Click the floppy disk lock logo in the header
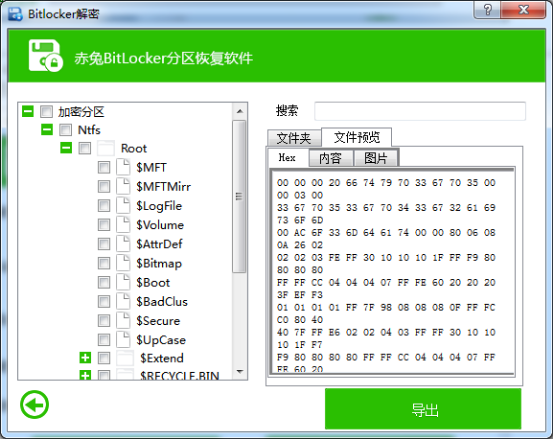Image resolution: width=554 pixels, height=440 pixels. coord(46,56)
